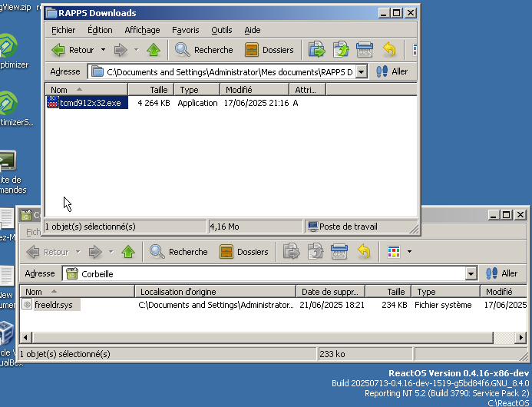Screen dimensions: 532x407
Task: Toggle Dossiers pane in Corbeille window
Action: coord(244,252)
